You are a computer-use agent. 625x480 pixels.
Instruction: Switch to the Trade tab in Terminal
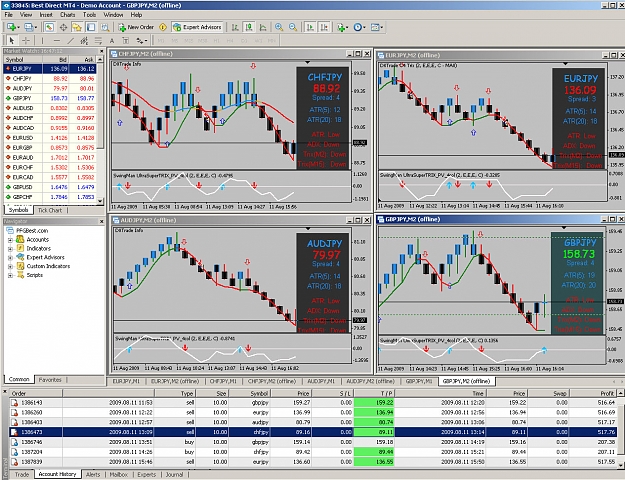(22, 474)
